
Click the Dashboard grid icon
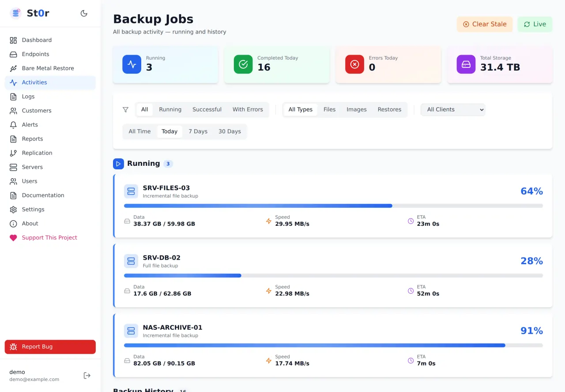(x=13, y=40)
